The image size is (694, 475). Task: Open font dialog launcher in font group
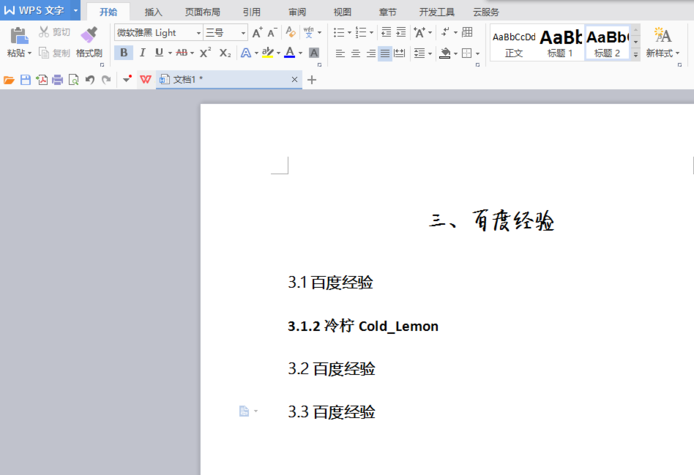319,65
